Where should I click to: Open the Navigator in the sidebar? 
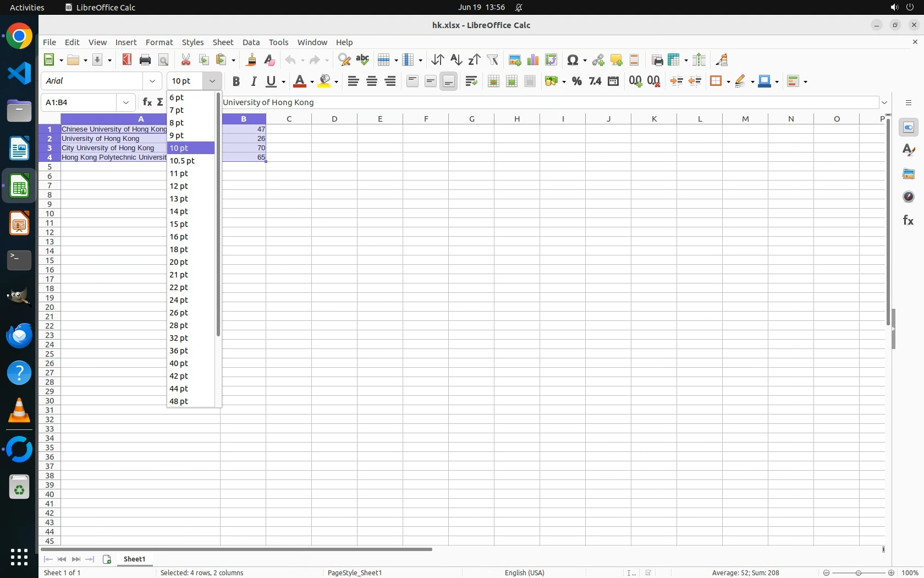pyautogui.click(x=908, y=197)
